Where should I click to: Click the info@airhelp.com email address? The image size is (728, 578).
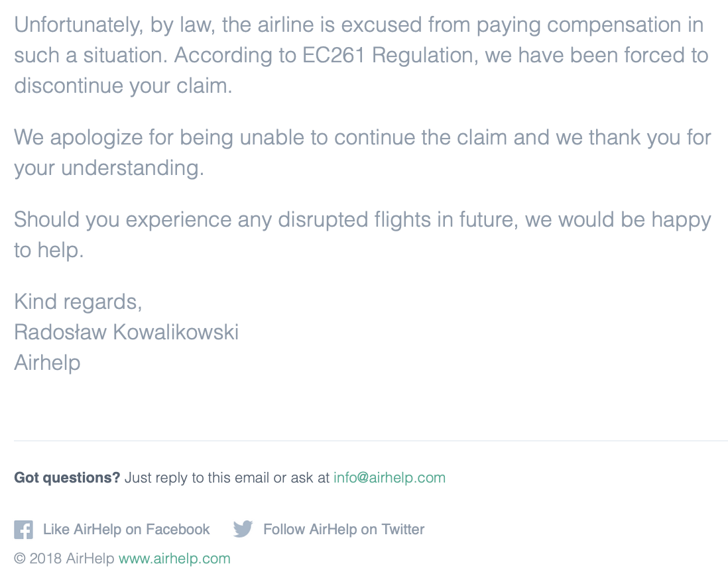click(389, 477)
